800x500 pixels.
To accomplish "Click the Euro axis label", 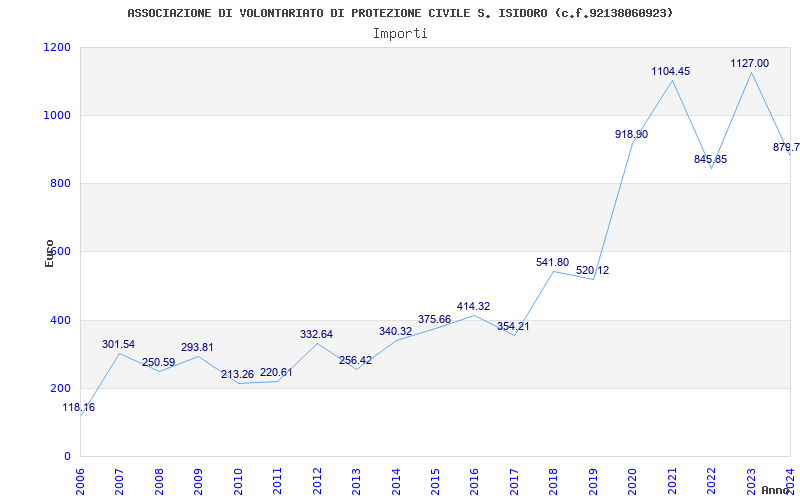I will (x=49, y=254).
